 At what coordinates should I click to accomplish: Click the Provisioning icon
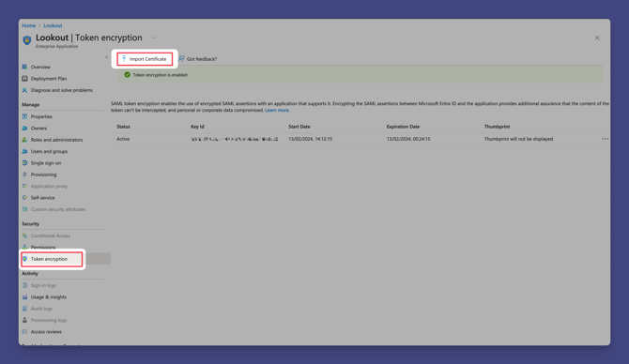pyautogui.click(x=24, y=174)
